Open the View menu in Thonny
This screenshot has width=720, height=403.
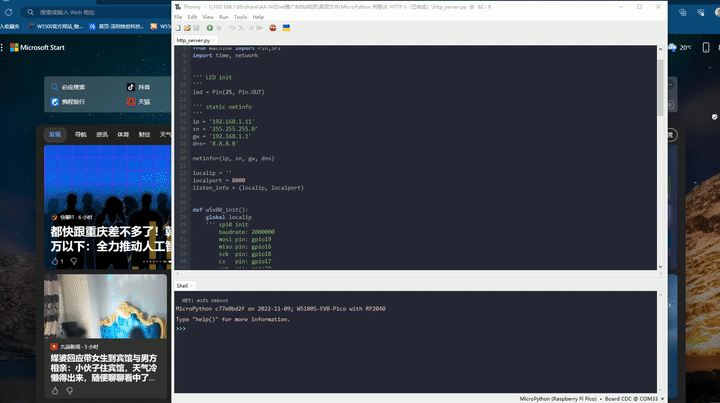[x=208, y=17]
